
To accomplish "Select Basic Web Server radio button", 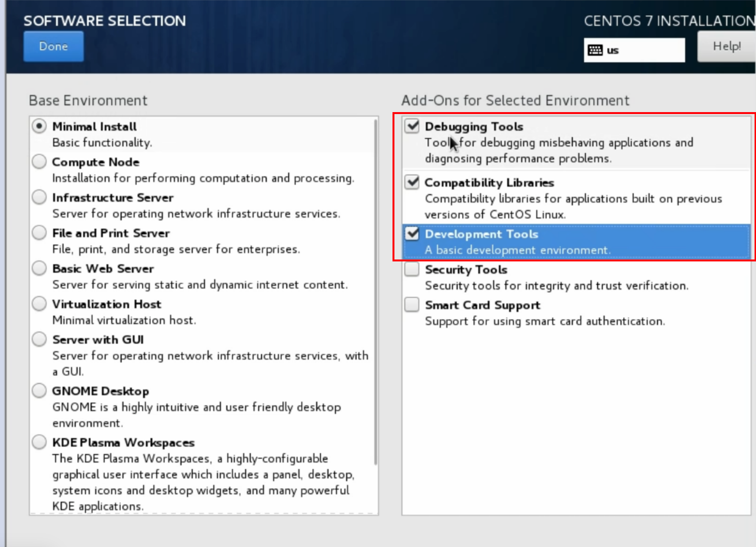I will [39, 268].
